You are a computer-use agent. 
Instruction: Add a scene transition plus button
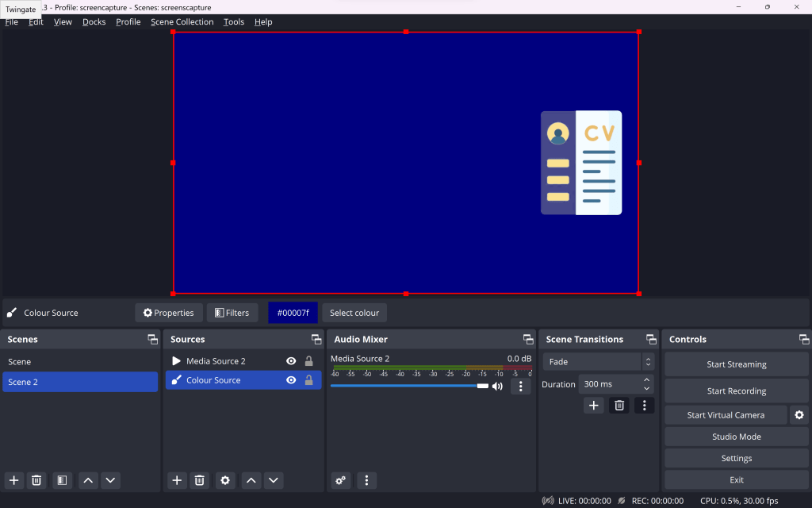593,406
